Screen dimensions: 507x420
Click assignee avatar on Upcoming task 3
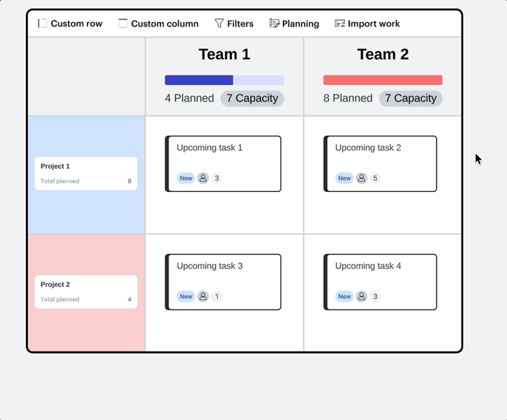[x=203, y=297]
